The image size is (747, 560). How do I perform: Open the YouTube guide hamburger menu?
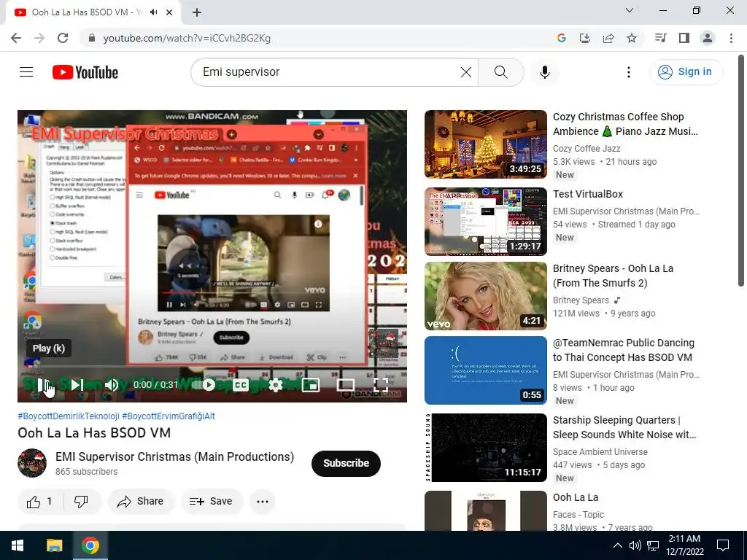click(26, 72)
